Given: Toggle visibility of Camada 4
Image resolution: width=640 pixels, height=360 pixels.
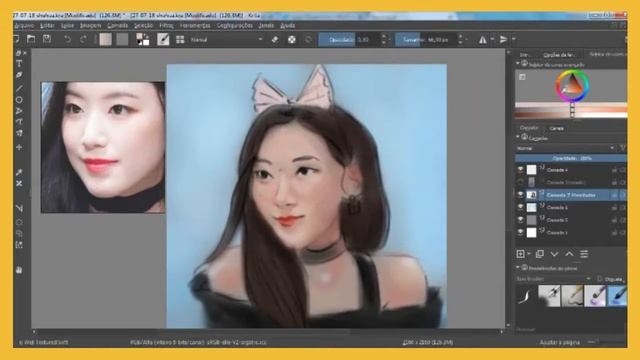Looking at the screenshot, I should [520, 169].
